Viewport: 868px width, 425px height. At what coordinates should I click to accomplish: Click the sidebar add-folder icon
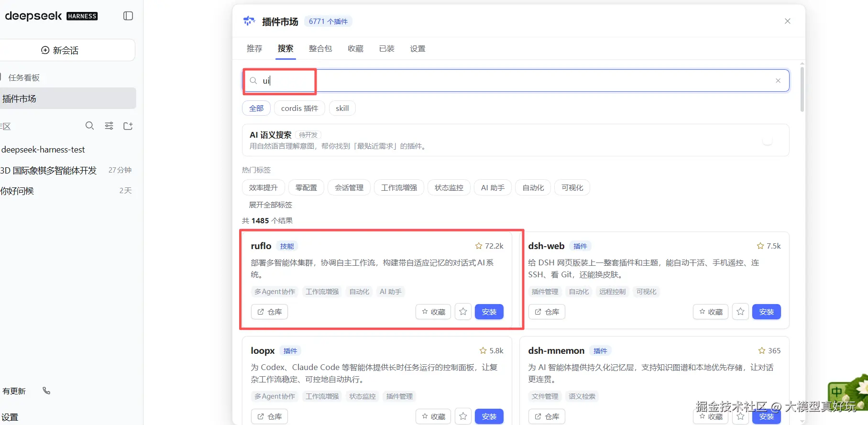point(128,126)
